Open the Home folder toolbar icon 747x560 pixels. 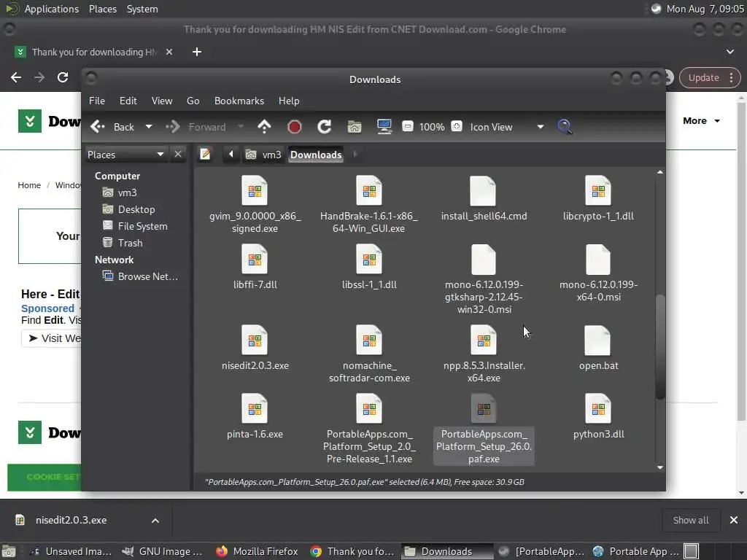354,127
